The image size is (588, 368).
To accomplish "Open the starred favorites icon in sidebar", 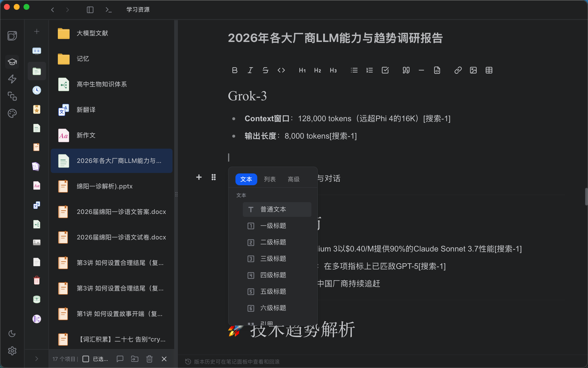I will point(37,109).
